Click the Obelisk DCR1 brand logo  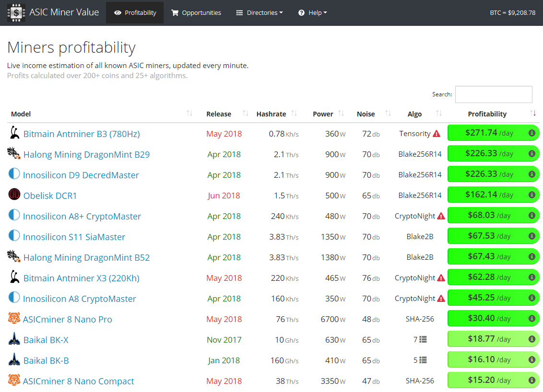[x=14, y=195]
